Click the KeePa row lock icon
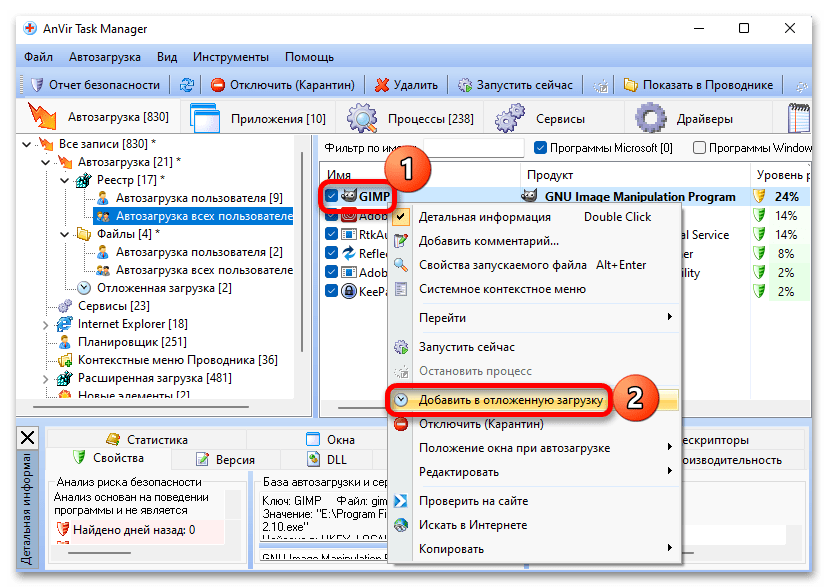Viewport: 828px width, 588px height. pyautogui.click(x=349, y=291)
